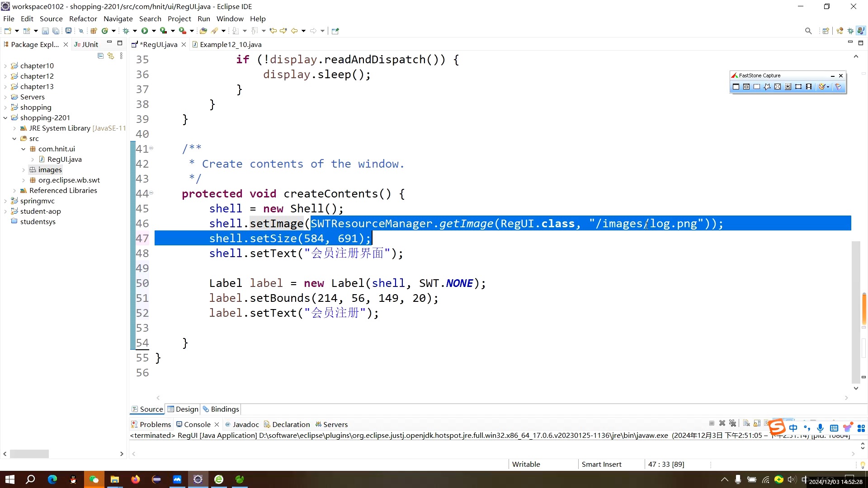
Task: Open the Refactor menu
Action: [x=83, y=19]
